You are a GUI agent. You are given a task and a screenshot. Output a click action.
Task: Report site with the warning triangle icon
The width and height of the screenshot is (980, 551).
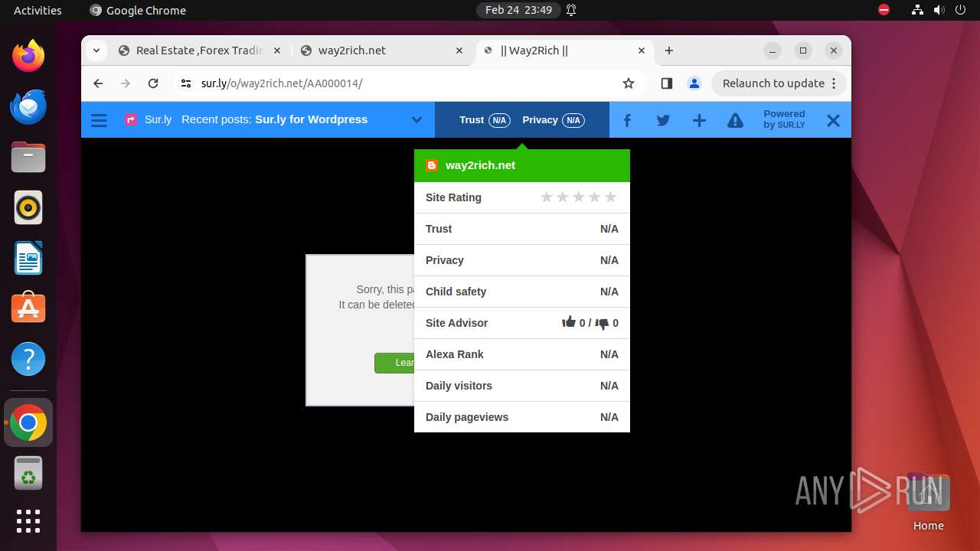735,120
